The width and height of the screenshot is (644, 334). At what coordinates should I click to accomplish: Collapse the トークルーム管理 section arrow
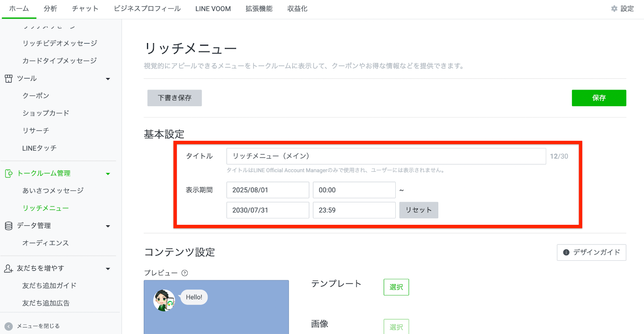click(x=108, y=174)
